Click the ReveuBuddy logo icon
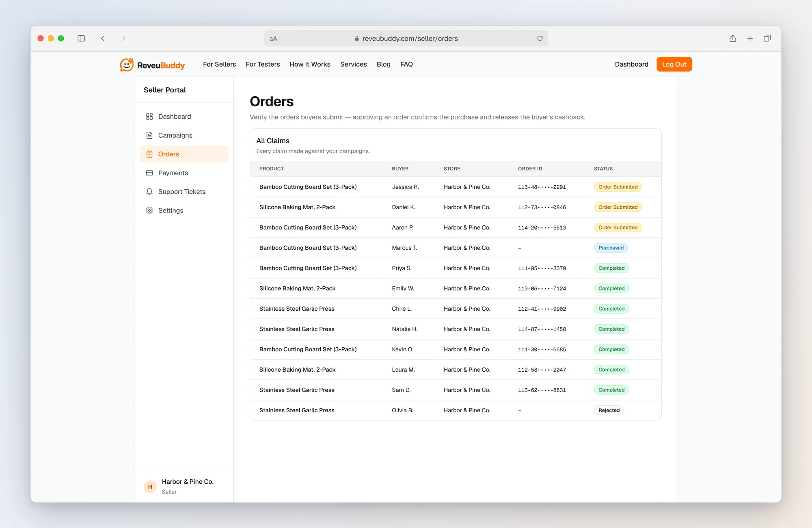The image size is (812, 528). click(x=127, y=65)
